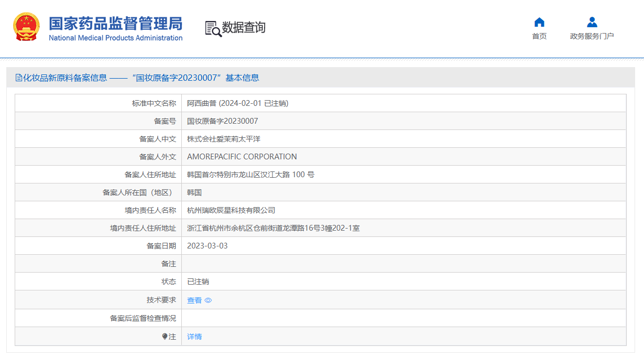644x357 pixels.
Task: Open the 查看 technical requirements link
Action: pyautogui.click(x=194, y=300)
